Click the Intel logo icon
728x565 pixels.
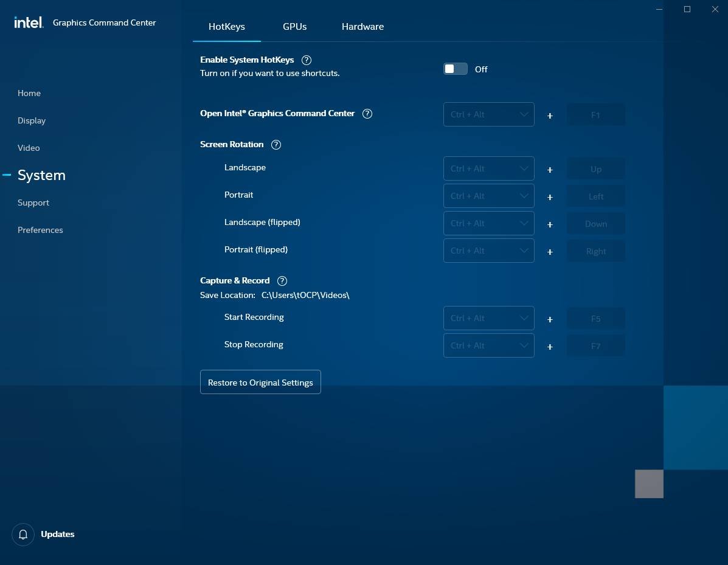[x=29, y=23]
